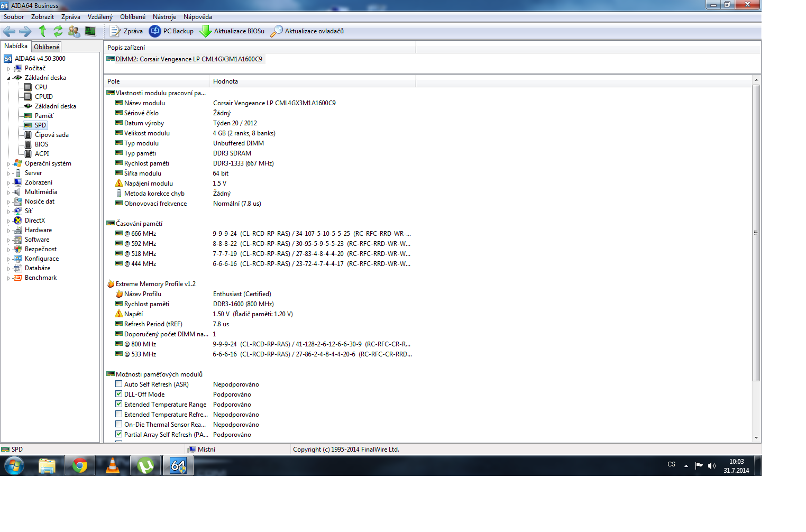
Task: Click Aktualizace ovladačů toolbar button
Action: (307, 31)
